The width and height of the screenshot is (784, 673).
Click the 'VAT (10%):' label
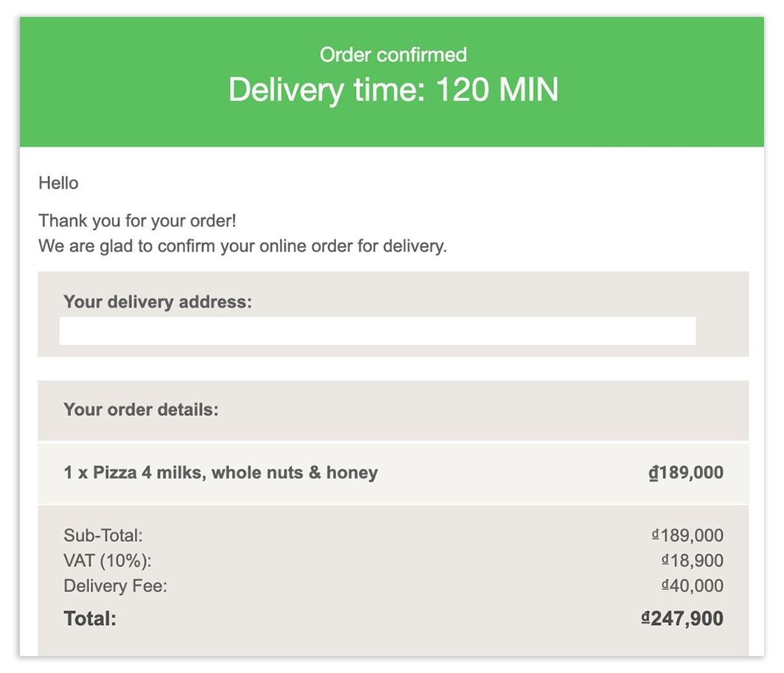click(107, 560)
